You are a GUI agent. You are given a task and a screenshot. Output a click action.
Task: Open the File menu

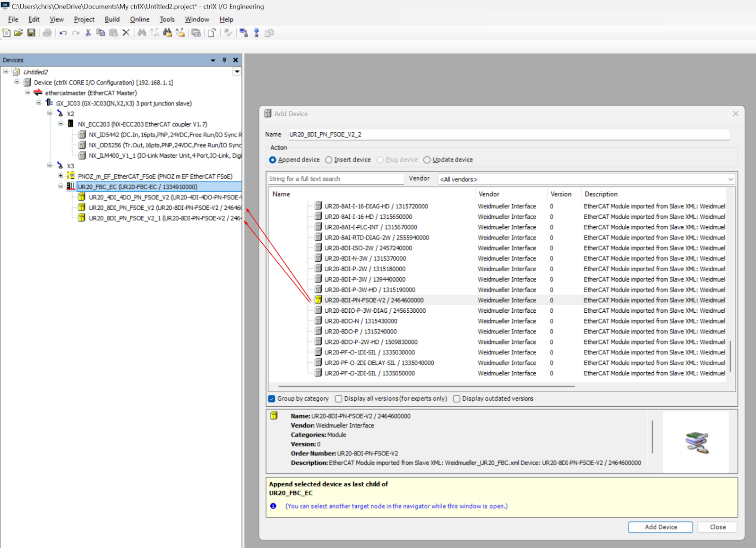(13, 19)
